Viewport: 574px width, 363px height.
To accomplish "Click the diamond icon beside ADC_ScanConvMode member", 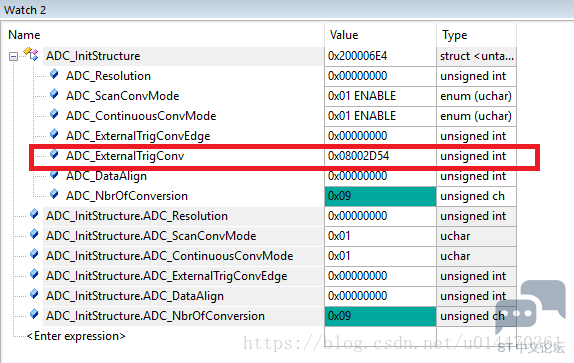I will point(54,94).
